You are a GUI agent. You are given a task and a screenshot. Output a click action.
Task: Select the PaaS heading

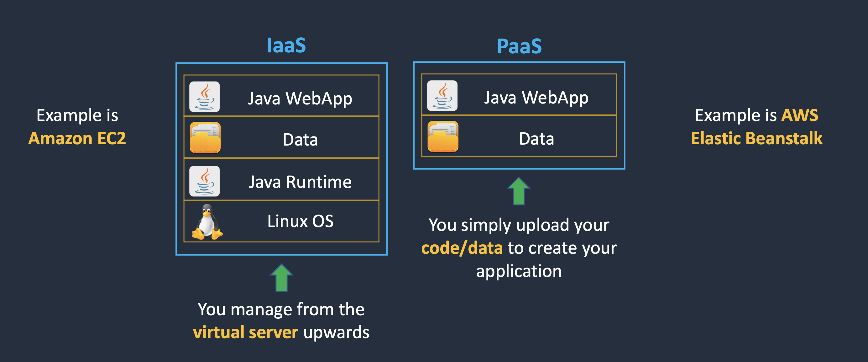pos(519,46)
